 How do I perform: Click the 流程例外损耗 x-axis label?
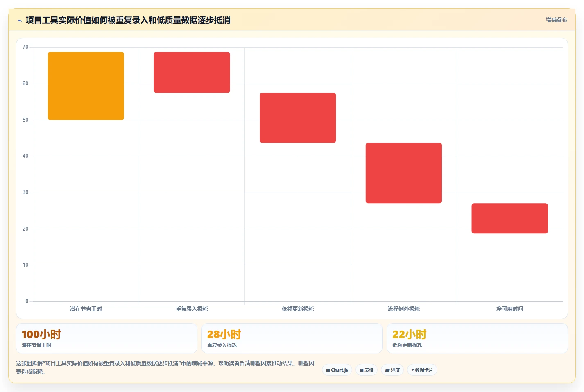[404, 309]
